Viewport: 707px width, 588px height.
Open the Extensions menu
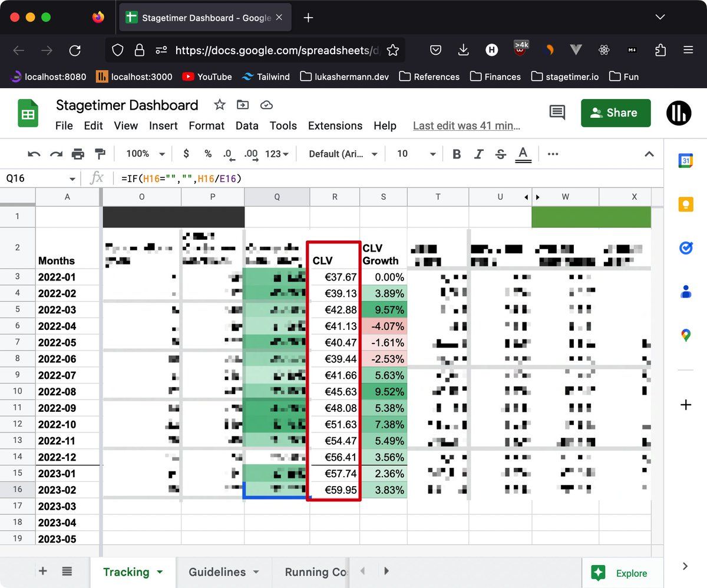click(x=335, y=125)
